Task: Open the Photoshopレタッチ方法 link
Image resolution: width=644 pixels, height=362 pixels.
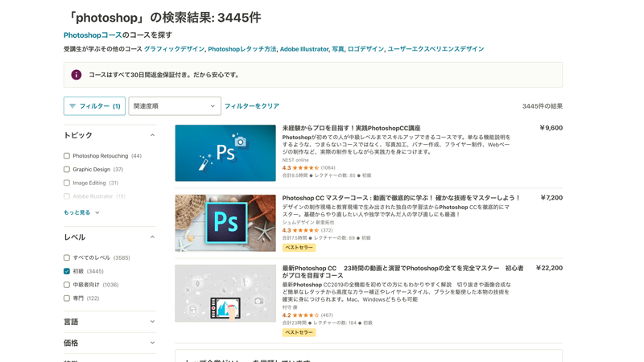Action: pyautogui.click(x=242, y=49)
